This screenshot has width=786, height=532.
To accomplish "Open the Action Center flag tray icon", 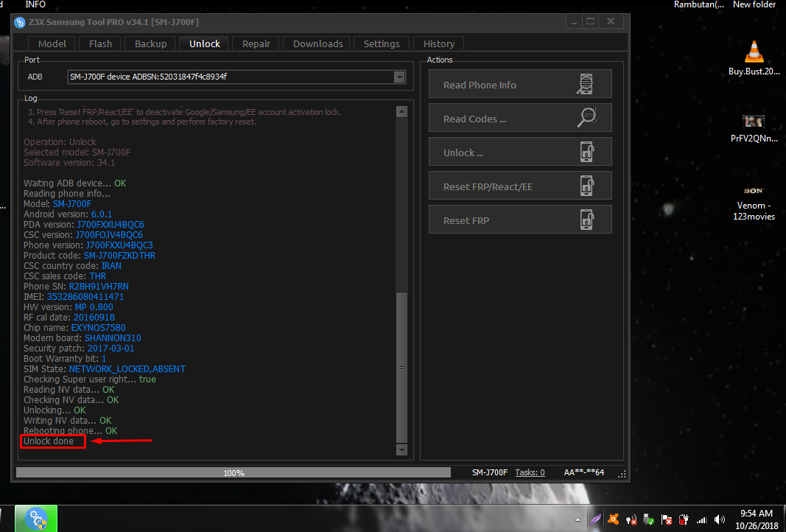I will [666, 519].
